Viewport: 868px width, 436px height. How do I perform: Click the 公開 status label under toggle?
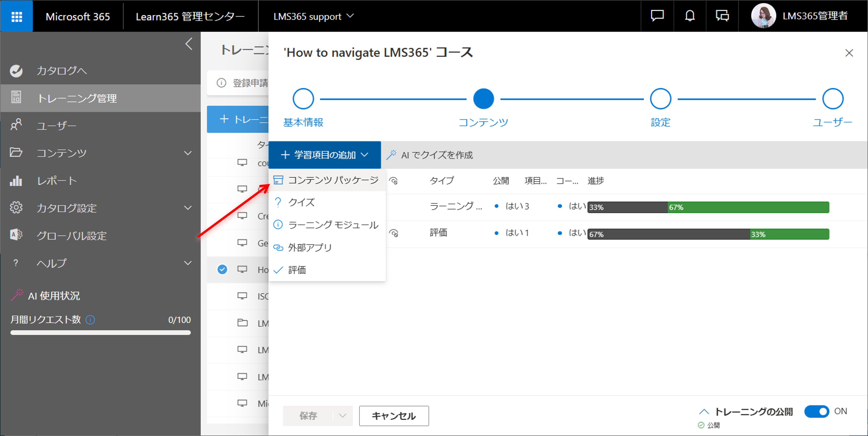(x=713, y=425)
